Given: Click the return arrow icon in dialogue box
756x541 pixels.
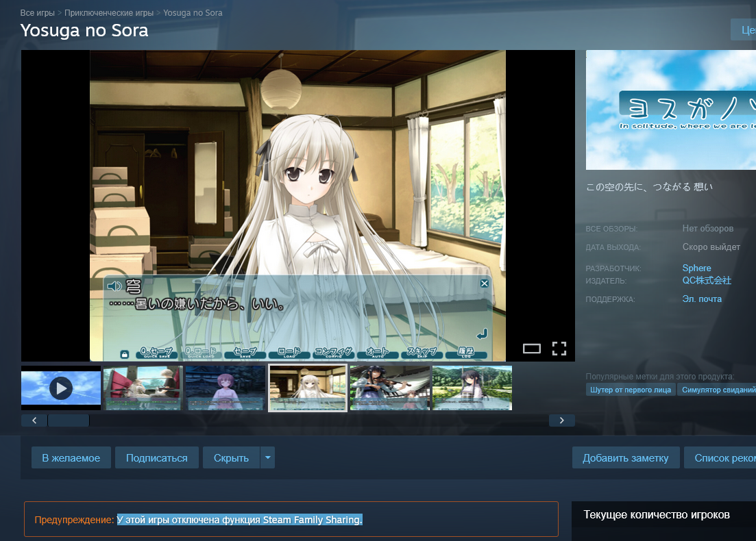Looking at the screenshot, I should tap(482, 334).
